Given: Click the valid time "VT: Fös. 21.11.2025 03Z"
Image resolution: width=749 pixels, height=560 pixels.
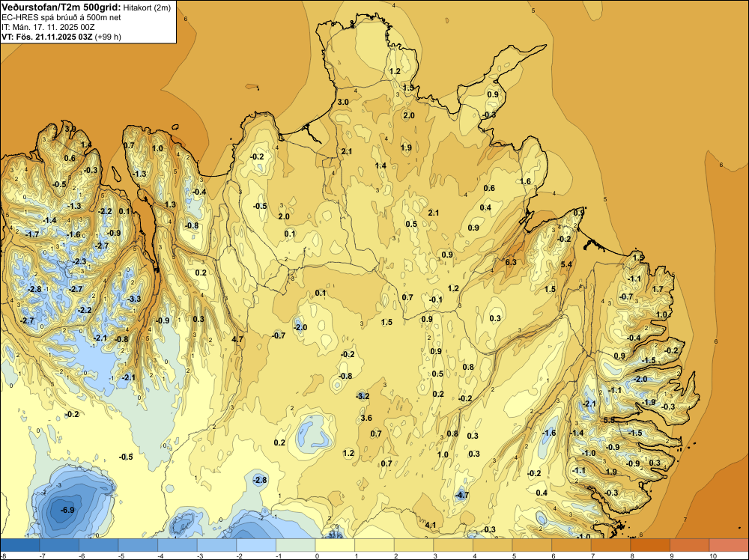Looking at the screenshot, I should click(47, 37).
